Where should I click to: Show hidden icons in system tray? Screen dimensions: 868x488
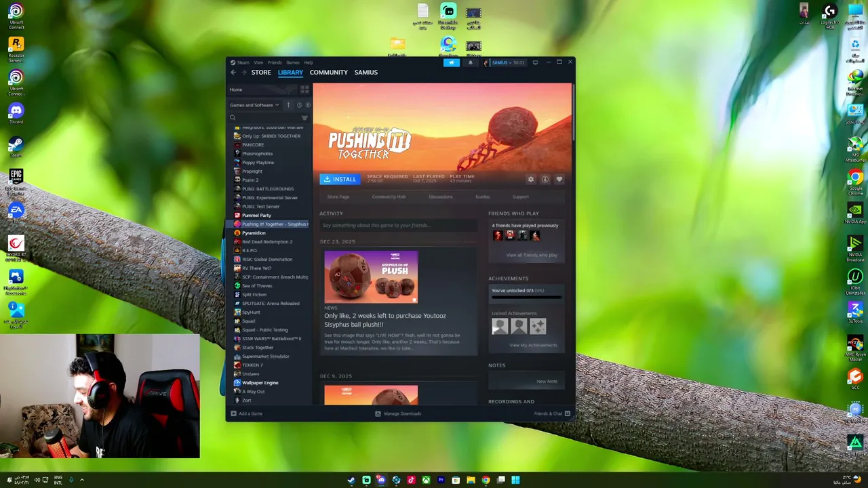(81, 480)
